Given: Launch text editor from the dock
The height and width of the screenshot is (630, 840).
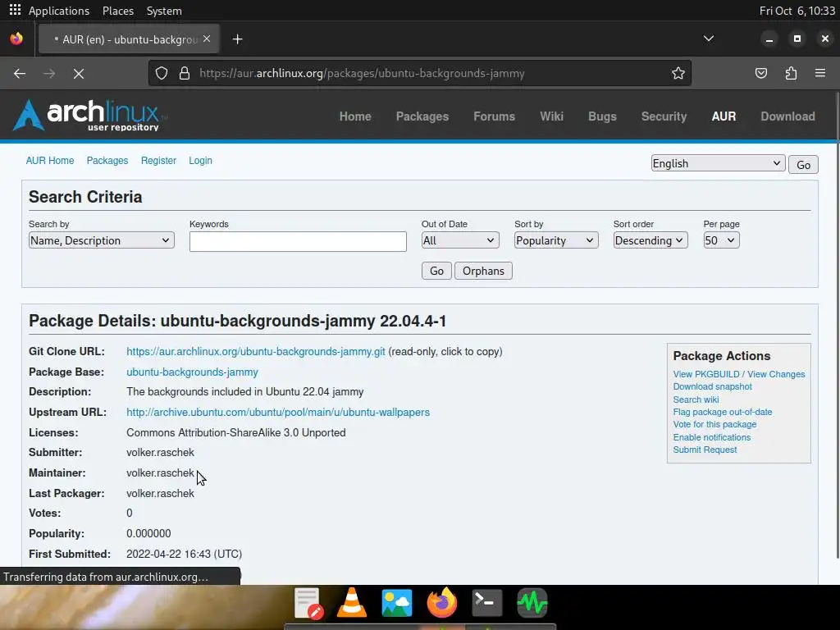Looking at the screenshot, I should coord(308,603).
